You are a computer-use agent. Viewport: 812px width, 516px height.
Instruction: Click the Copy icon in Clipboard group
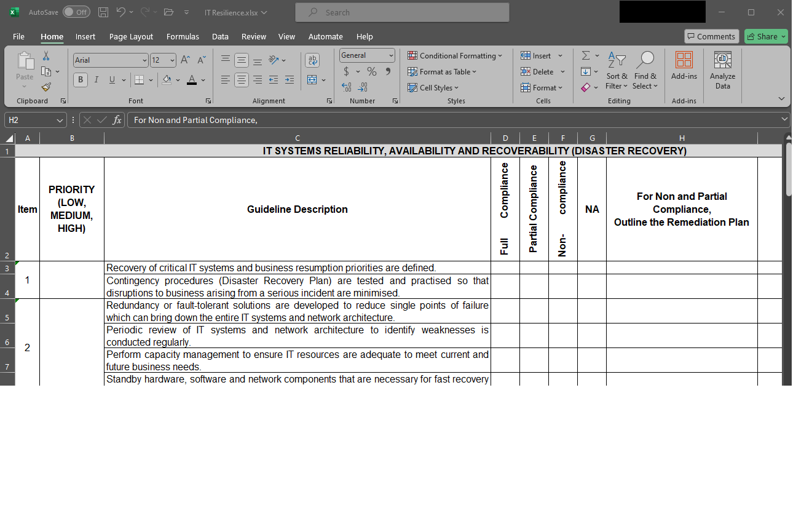(x=45, y=72)
